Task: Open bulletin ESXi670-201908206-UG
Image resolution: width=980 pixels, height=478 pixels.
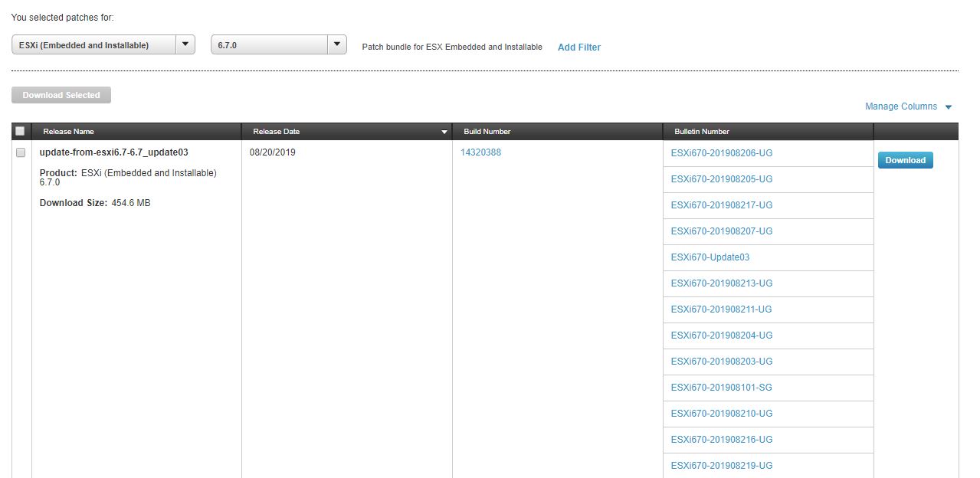Action: coord(722,153)
